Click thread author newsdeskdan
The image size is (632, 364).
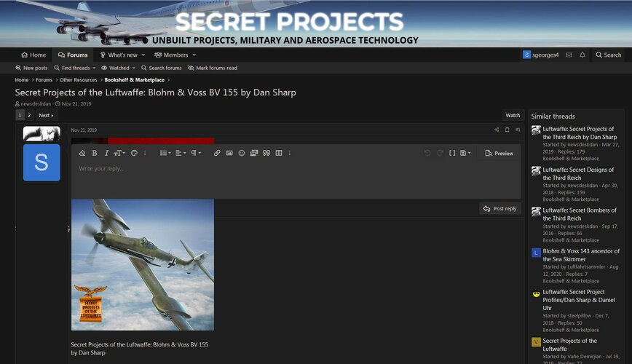coord(36,104)
